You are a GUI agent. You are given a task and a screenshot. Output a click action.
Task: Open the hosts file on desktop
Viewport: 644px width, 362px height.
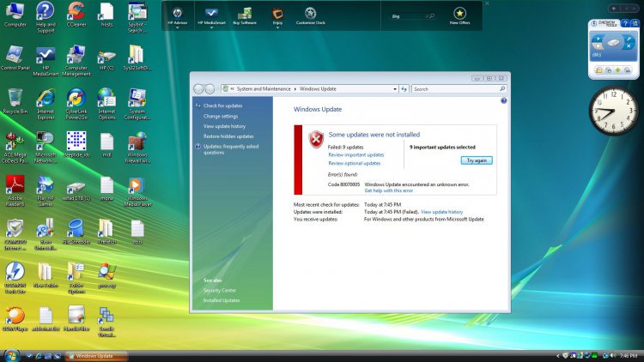[x=106, y=15]
